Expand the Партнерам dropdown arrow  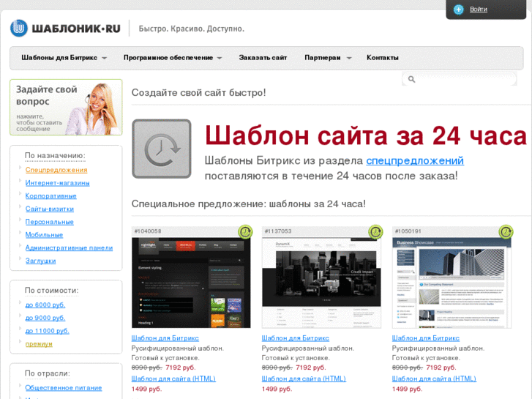click(x=349, y=58)
